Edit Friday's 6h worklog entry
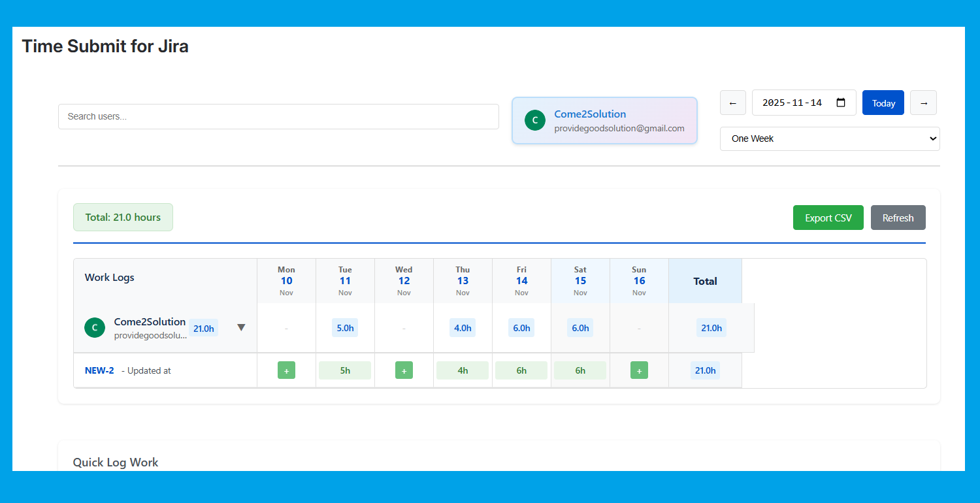The image size is (980, 503). (x=521, y=370)
